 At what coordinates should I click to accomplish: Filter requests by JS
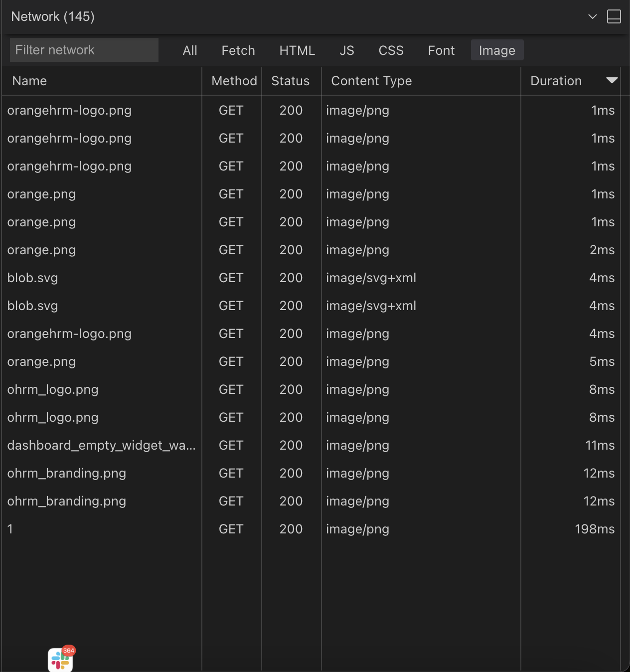(347, 50)
